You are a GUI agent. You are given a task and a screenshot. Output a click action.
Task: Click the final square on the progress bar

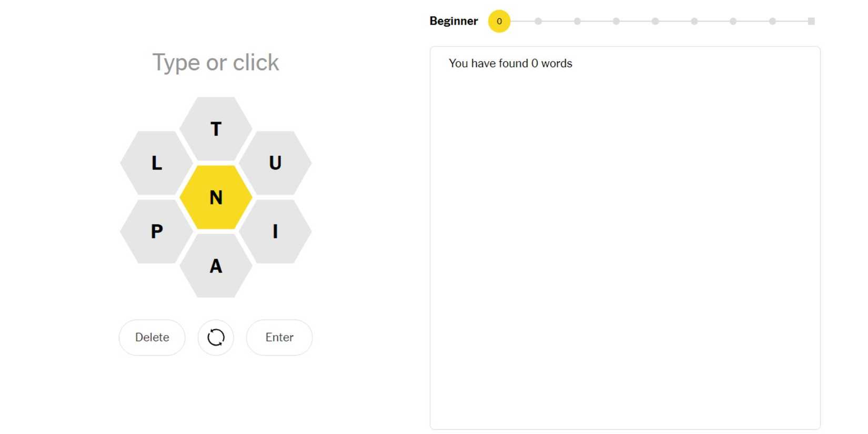(x=812, y=21)
